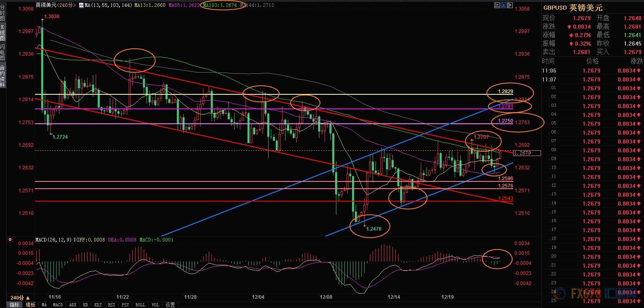Click the 1.3030 high price label
644x308 pixels.
click(52, 17)
